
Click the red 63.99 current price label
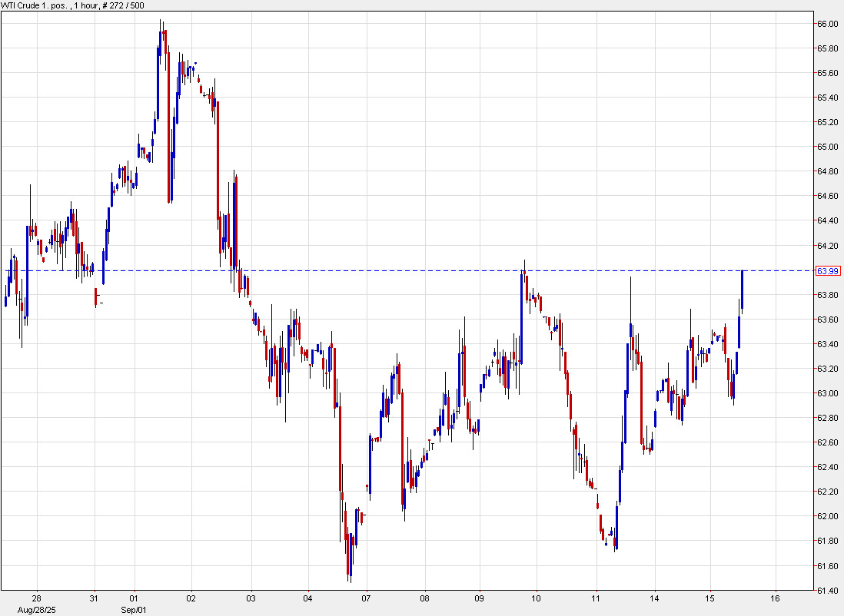coord(827,271)
